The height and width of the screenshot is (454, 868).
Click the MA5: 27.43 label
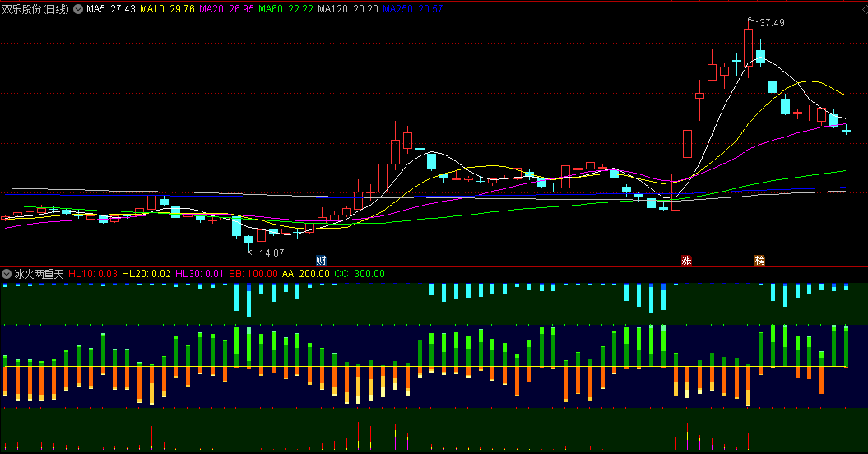tap(111, 9)
